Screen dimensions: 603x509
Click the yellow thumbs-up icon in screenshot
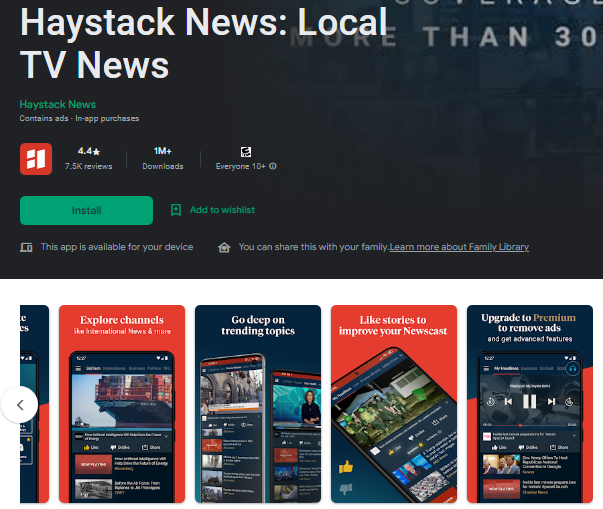(346, 467)
